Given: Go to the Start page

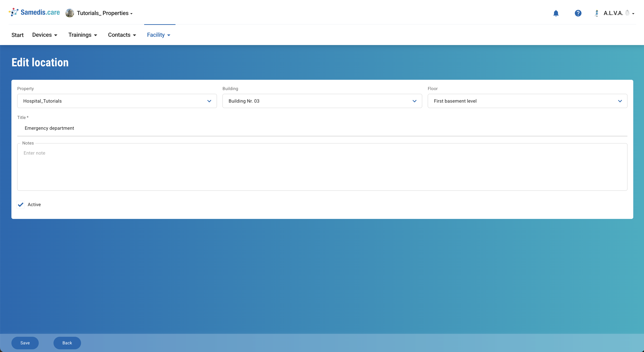Looking at the screenshot, I should pos(17,35).
